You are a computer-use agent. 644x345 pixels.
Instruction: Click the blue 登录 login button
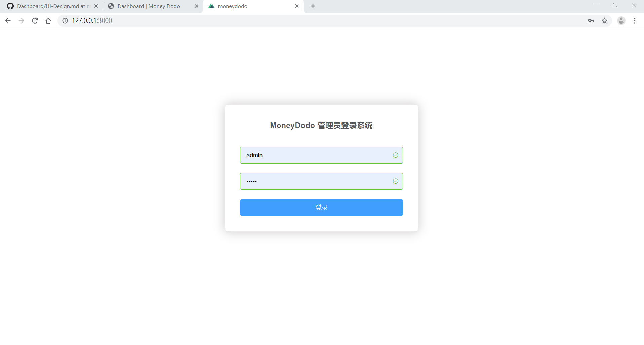point(321,207)
